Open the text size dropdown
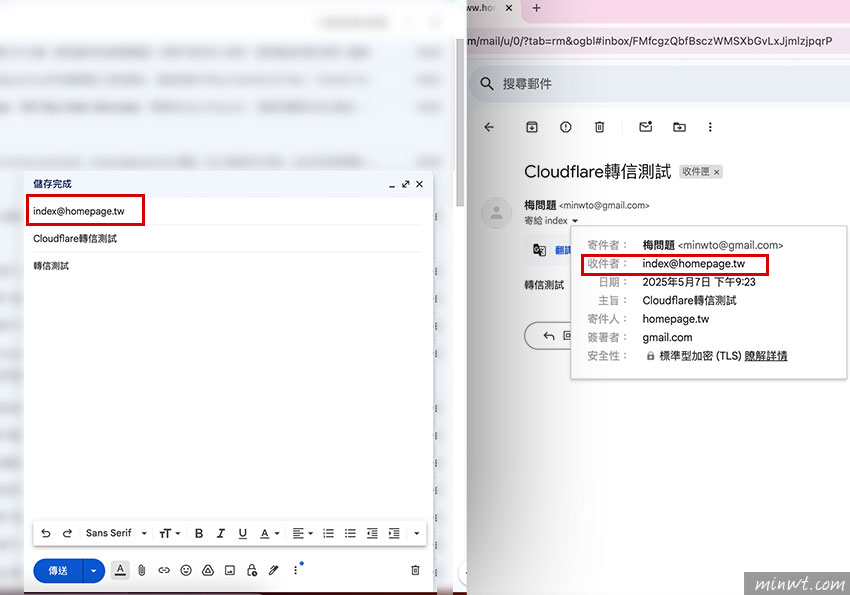Viewport: 850px width, 595px height. 169,534
